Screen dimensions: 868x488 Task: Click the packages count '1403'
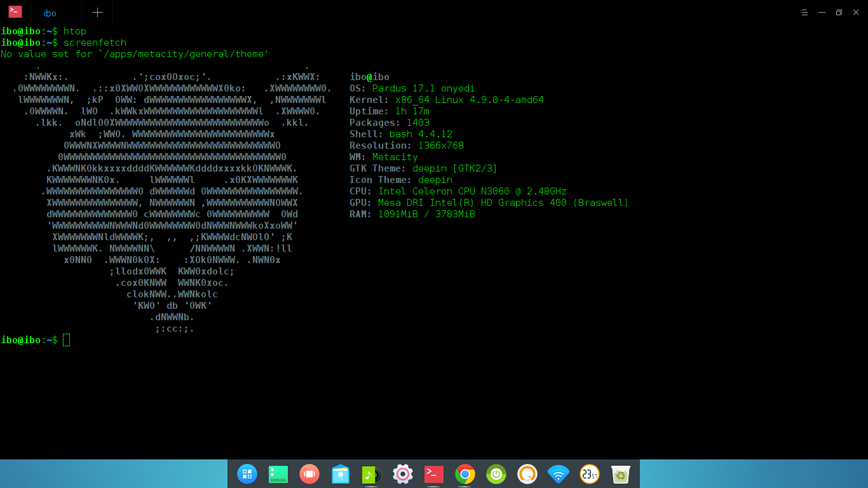pos(418,123)
